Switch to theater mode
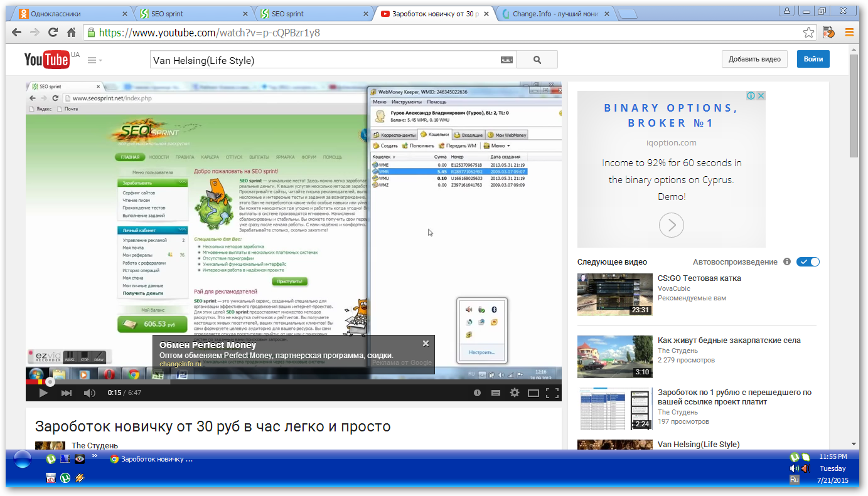 click(533, 393)
